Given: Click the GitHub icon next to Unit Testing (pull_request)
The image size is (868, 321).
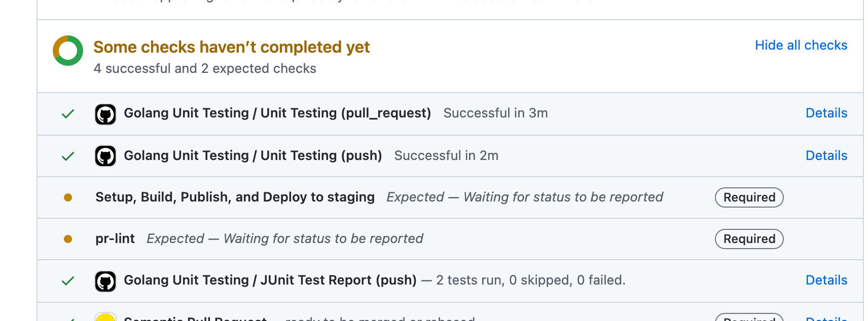Looking at the screenshot, I should 105,113.
